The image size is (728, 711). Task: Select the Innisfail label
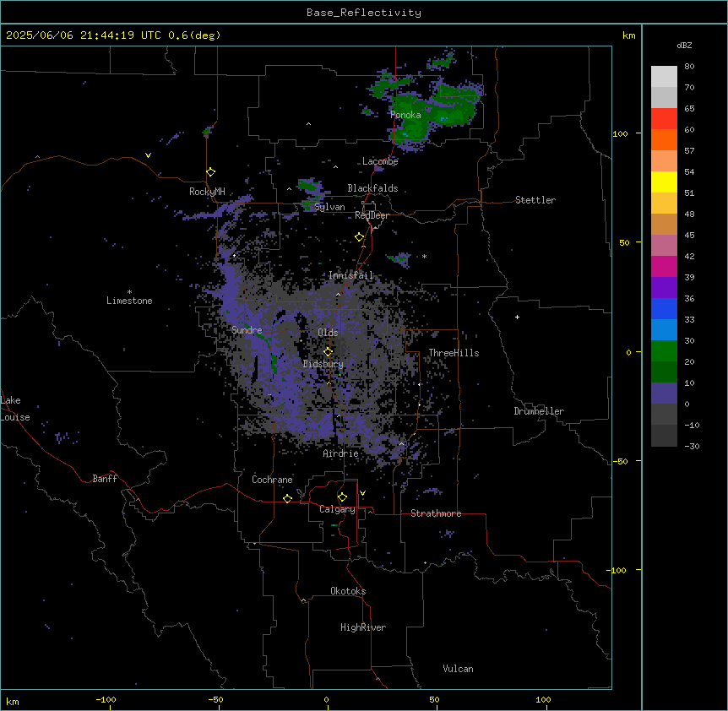click(x=351, y=275)
